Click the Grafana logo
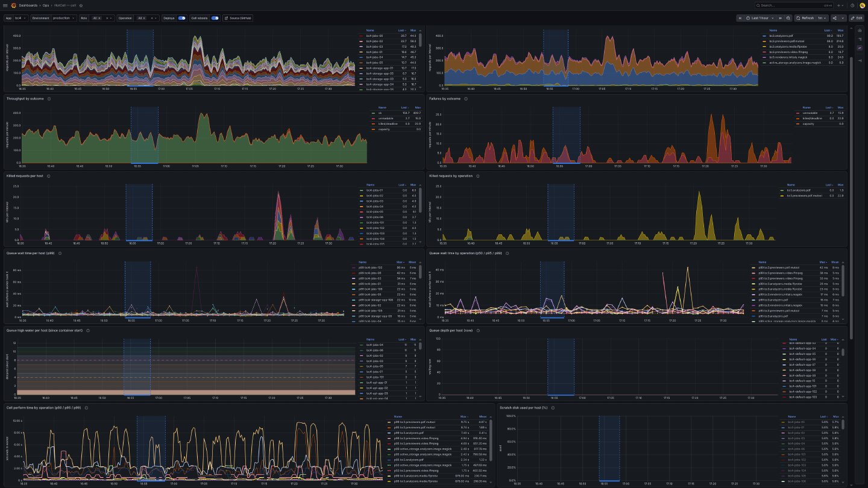 coord(13,5)
